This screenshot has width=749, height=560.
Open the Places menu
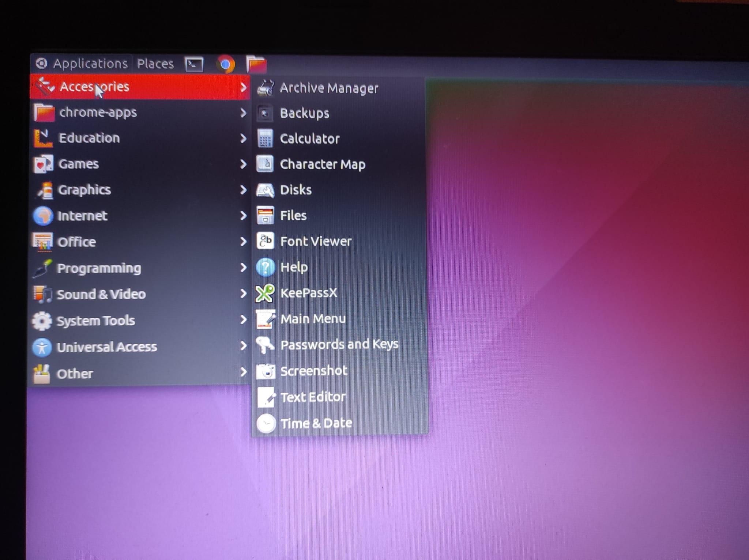point(155,64)
